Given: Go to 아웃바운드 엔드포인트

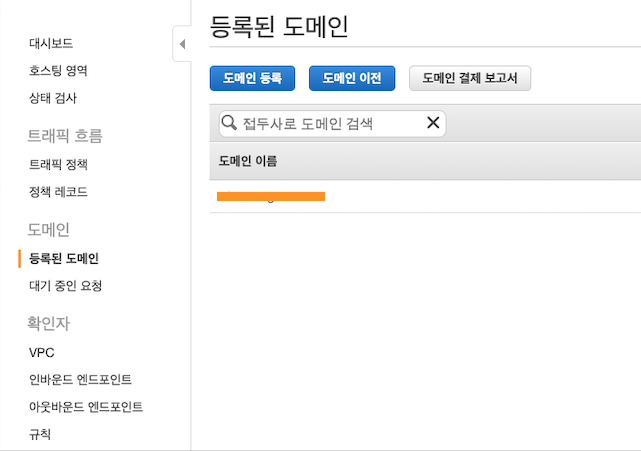Looking at the screenshot, I should pos(86,407).
